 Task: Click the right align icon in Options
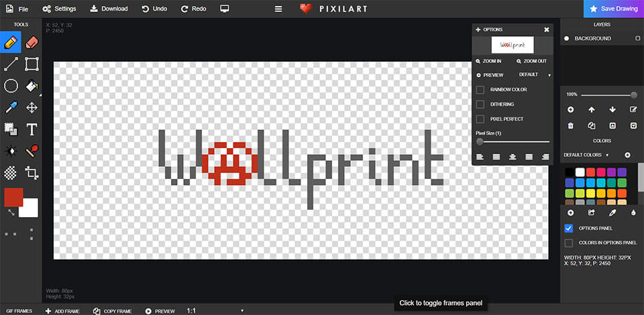545,157
